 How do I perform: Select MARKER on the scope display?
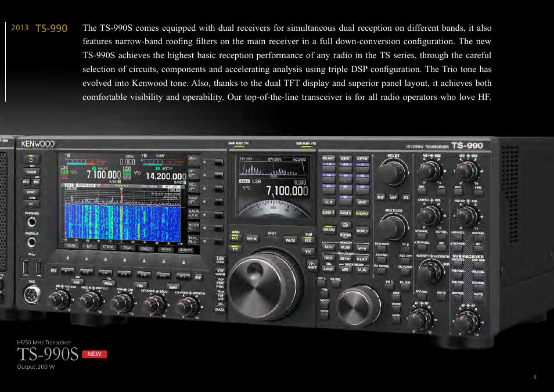pyautogui.click(x=185, y=250)
